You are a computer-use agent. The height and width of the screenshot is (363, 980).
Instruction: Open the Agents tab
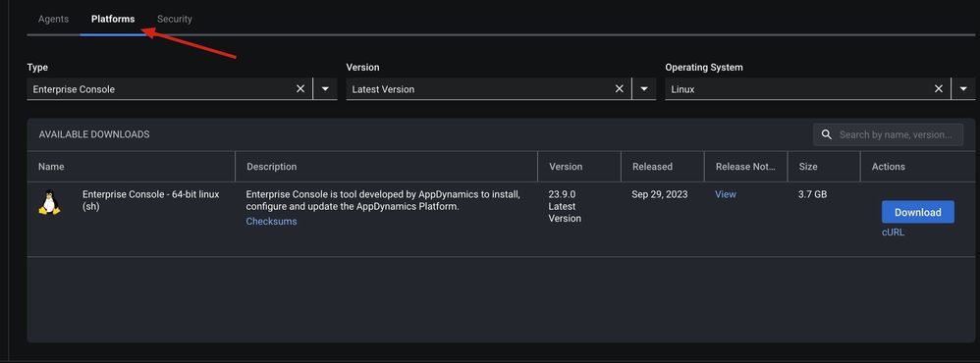point(53,19)
